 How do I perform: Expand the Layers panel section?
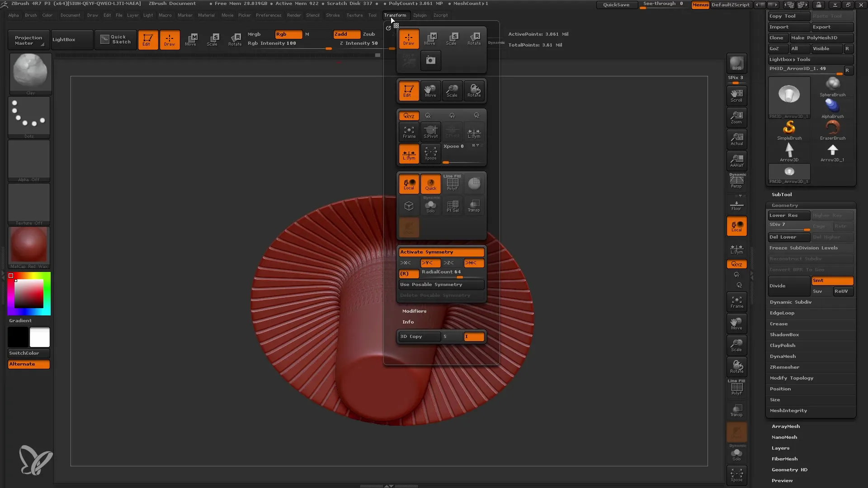pos(780,447)
